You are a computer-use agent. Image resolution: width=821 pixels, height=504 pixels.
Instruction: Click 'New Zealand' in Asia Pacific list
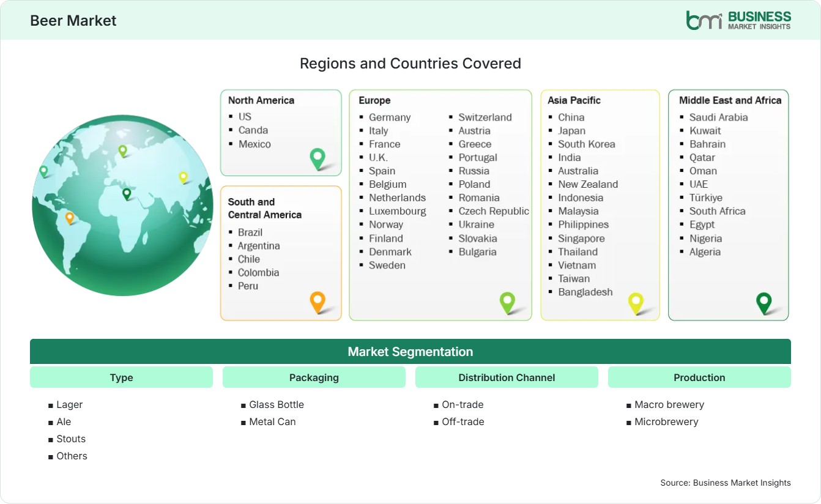(588, 184)
